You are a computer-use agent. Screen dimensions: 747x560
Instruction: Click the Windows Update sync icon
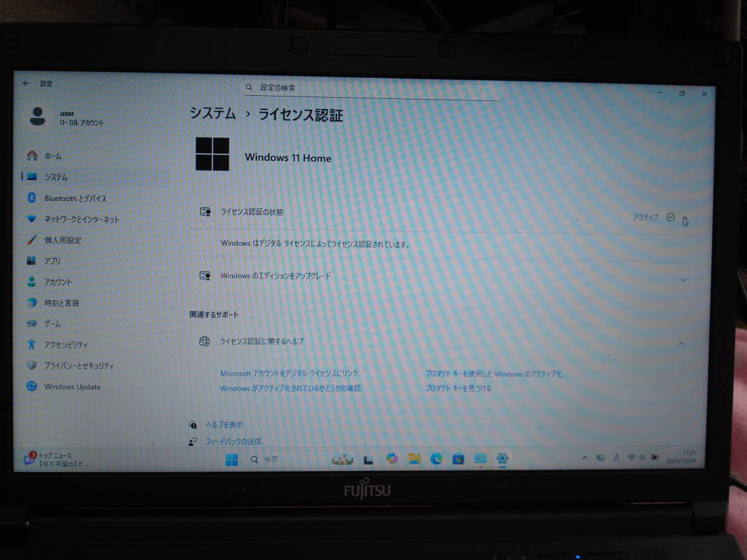click(x=32, y=386)
